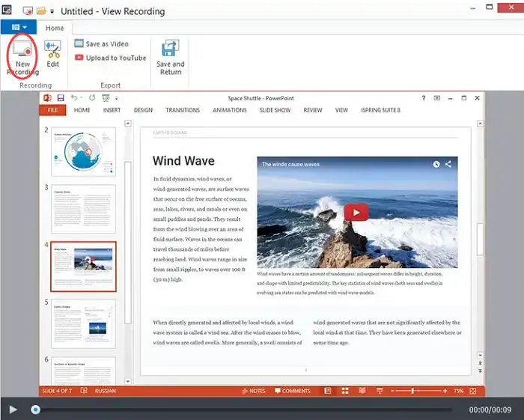Click the 75% zoom level
The width and height of the screenshot is (524, 420).
(x=458, y=391)
